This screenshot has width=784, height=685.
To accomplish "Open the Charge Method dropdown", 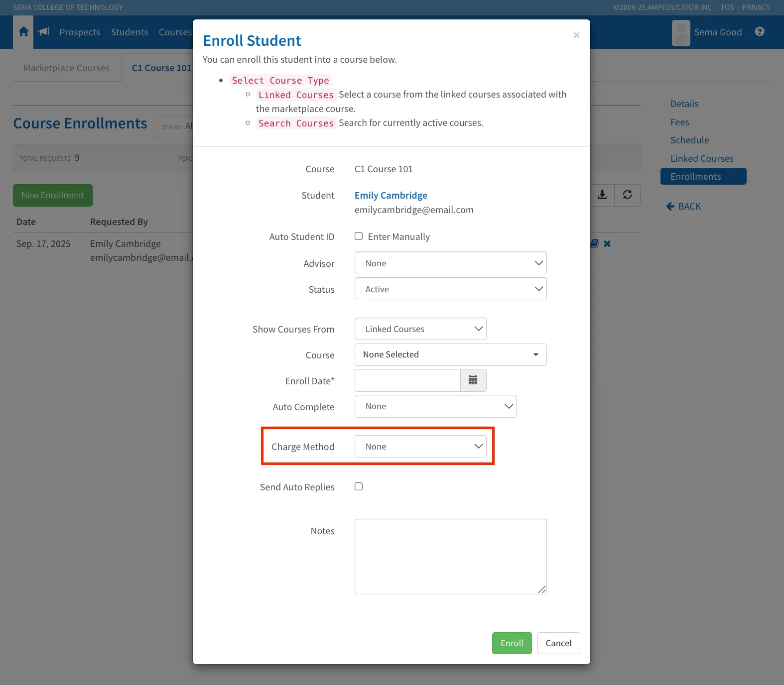I will click(420, 446).
